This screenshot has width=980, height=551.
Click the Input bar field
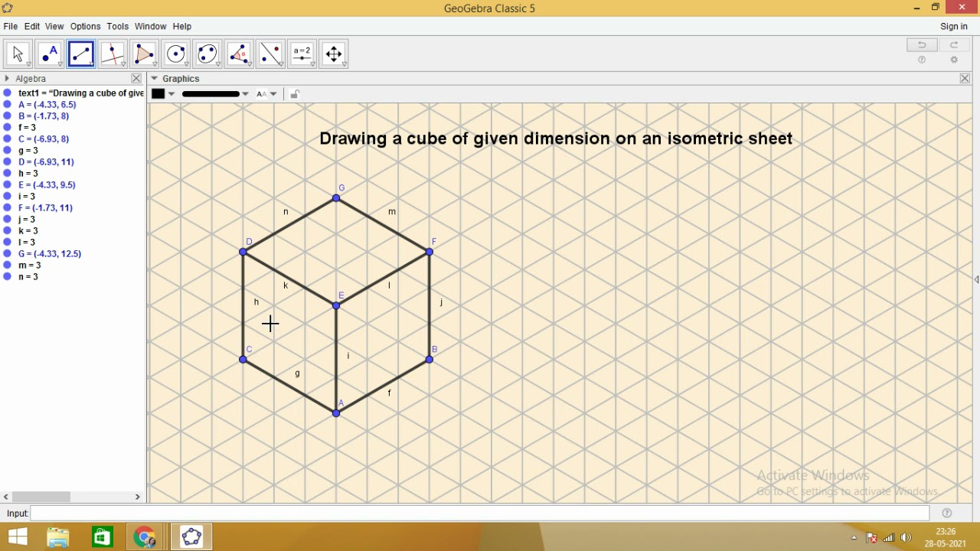[x=479, y=514]
